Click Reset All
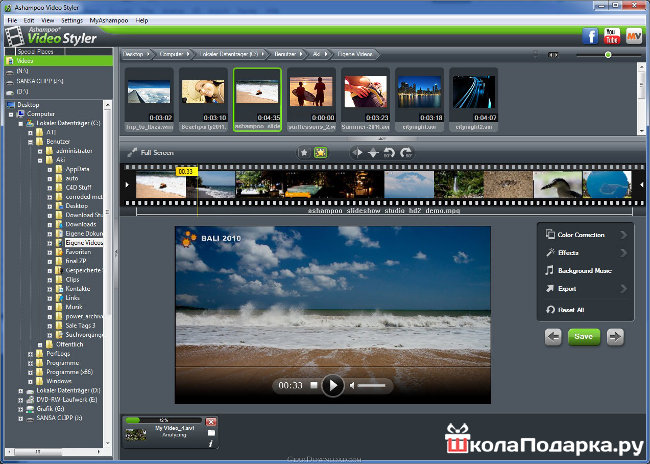Image resolution: width=650 pixels, height=464 pixels. click(566, 309)
